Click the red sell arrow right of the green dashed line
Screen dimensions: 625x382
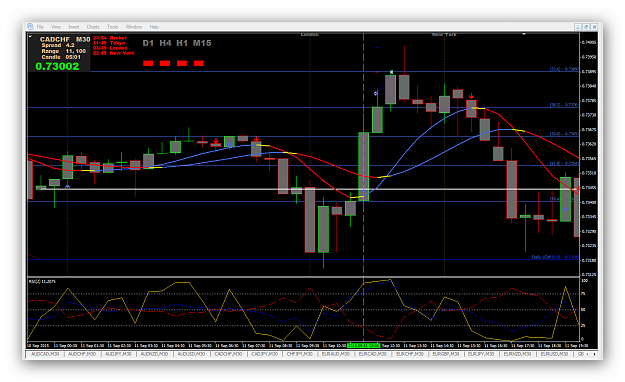coord(472,96)
